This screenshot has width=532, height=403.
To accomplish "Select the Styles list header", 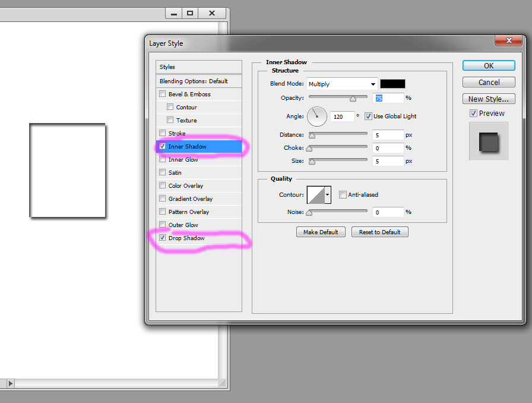I will tap(199, 67).
